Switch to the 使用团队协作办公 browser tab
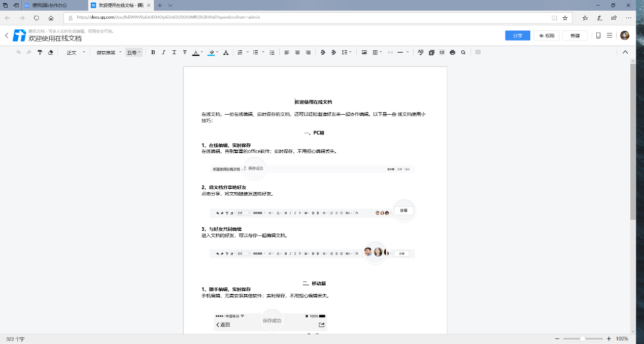 point(53,5)
